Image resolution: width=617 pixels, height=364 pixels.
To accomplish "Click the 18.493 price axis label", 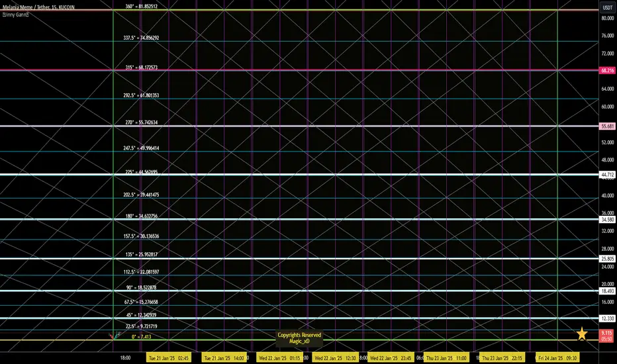I will click(607, 291).
